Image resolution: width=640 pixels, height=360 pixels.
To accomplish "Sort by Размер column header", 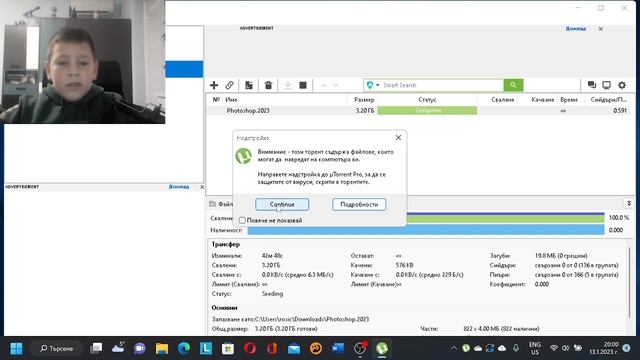I will (363, 100).
